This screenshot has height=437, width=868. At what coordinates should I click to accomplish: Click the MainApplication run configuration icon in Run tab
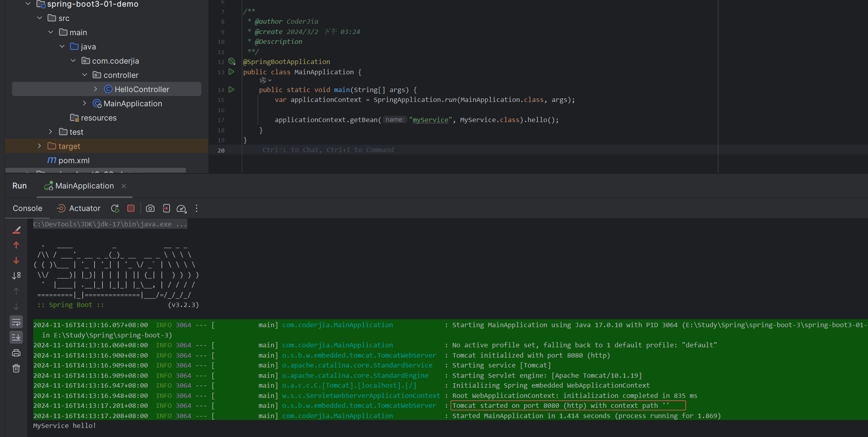tap(49, 186)
